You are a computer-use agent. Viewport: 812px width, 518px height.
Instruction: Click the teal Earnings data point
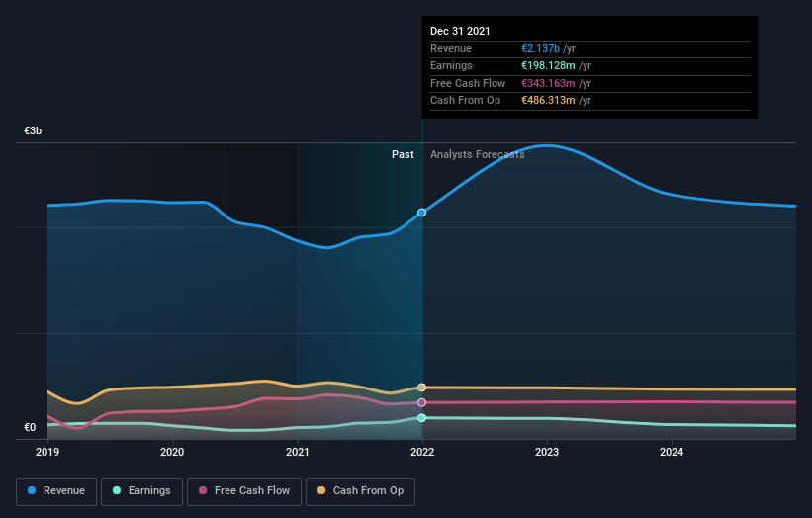(x=422, y=418)
